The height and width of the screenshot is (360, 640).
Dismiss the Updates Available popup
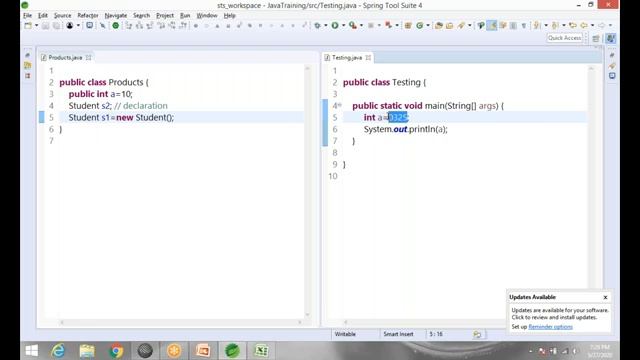coord(605,297)
